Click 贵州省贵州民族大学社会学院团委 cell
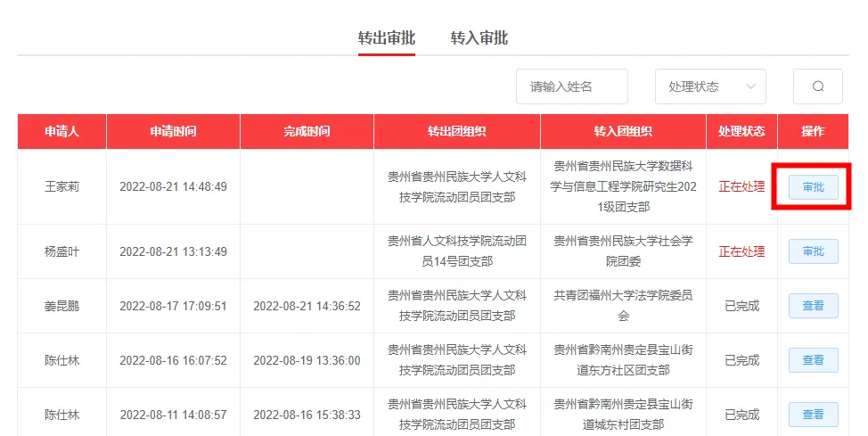This screenshot has width=868, height=436. point(623,251)
